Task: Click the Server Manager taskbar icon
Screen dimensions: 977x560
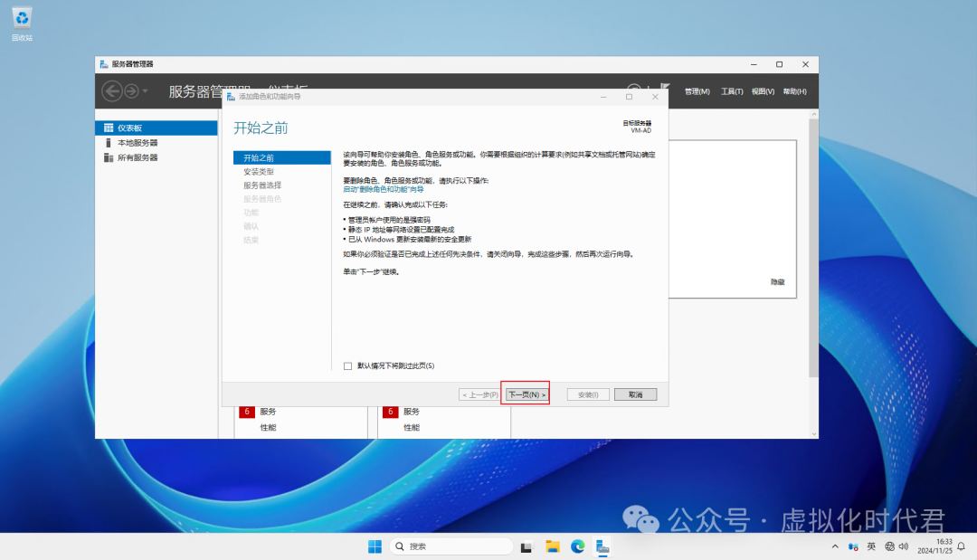Action: click(x=603, y=546)
